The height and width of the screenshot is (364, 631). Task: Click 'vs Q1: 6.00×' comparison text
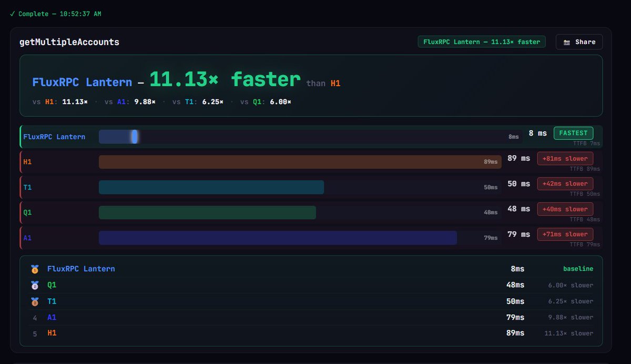[266, 101]
